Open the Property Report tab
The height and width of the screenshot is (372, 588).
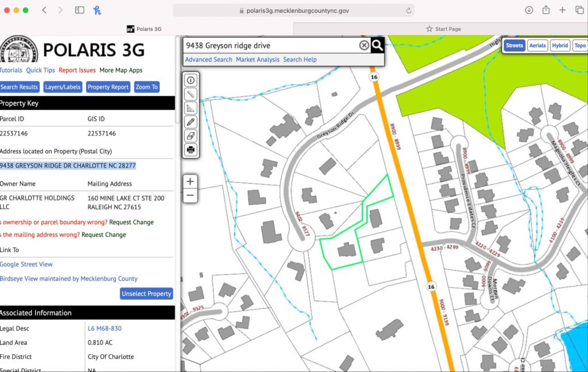coord(108,87)
